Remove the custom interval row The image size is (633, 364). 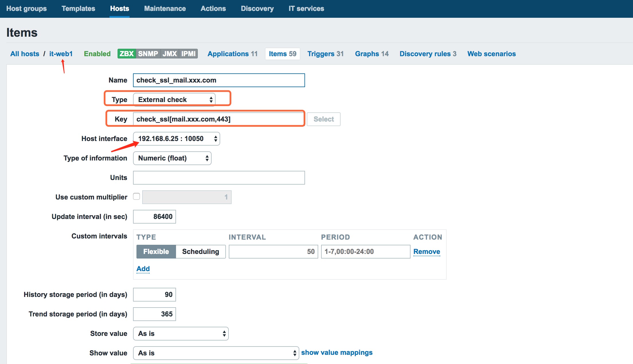427,252
